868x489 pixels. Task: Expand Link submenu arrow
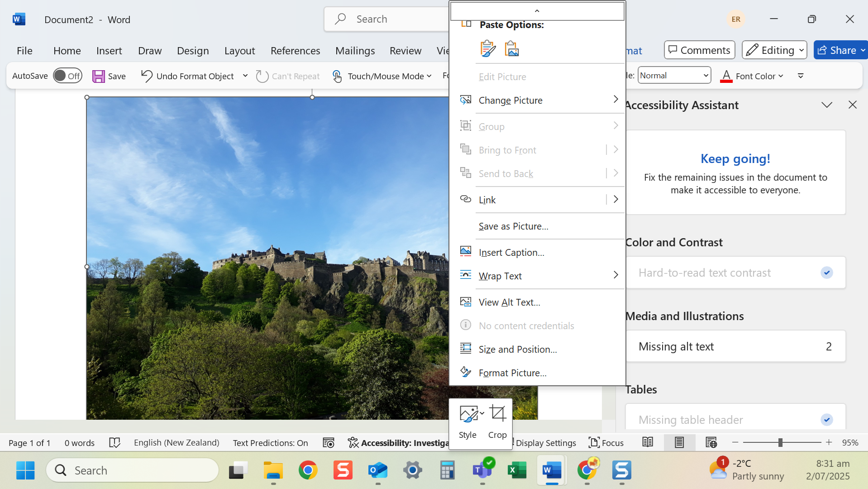click(615, 199)
